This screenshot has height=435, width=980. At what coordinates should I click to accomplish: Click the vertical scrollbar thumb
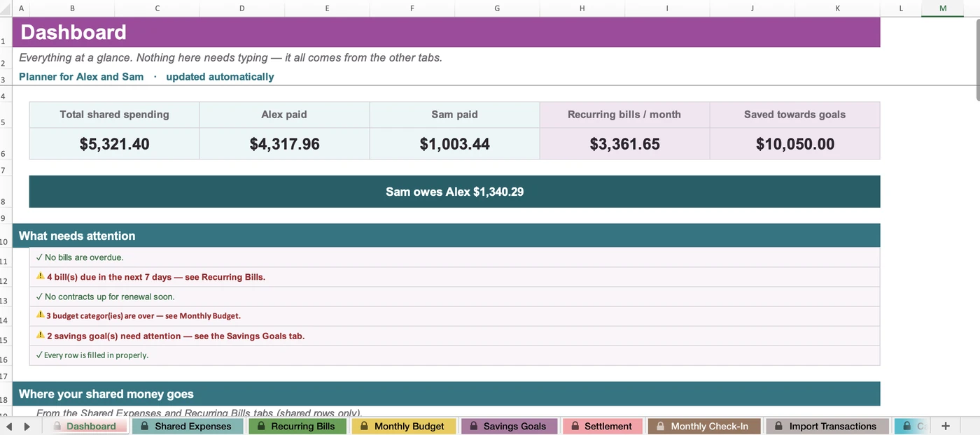tap(977, 59)
